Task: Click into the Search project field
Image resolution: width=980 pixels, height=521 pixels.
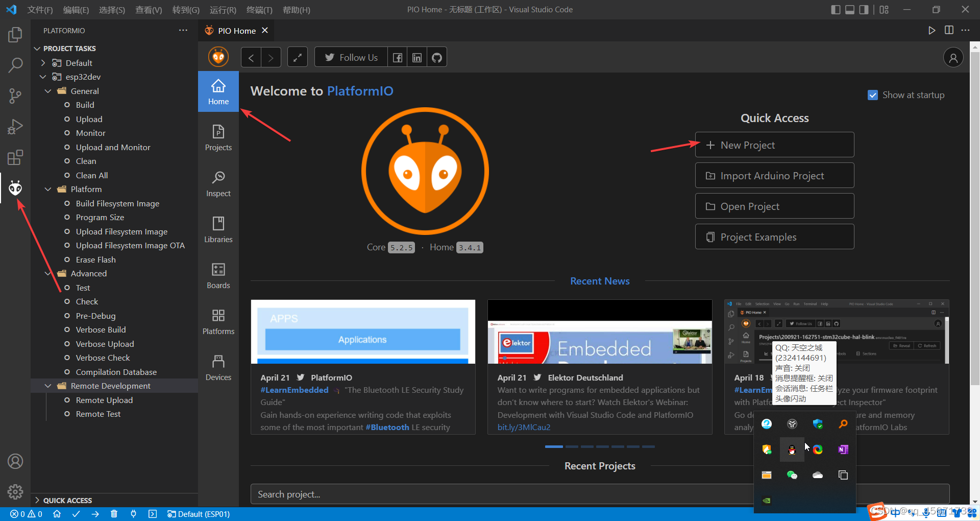Action: tap(600, 494)
